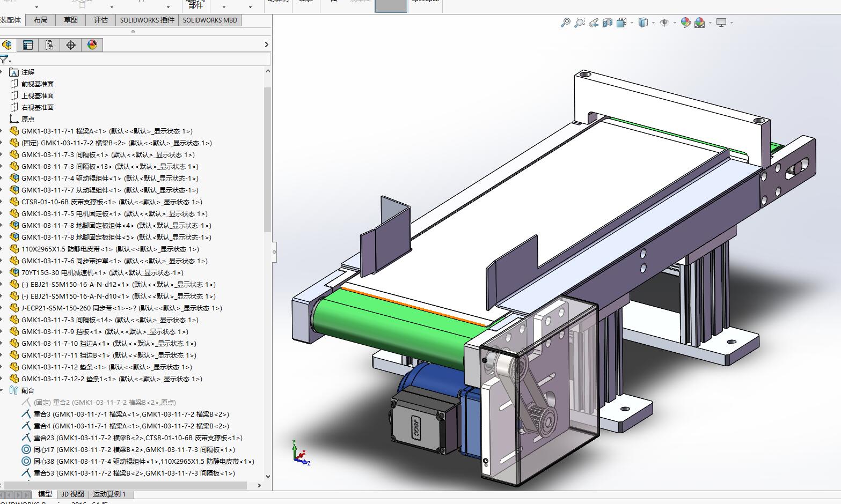Open the View Orientation cube
This screenshot has width=841, height=504.
coord(621,23)
